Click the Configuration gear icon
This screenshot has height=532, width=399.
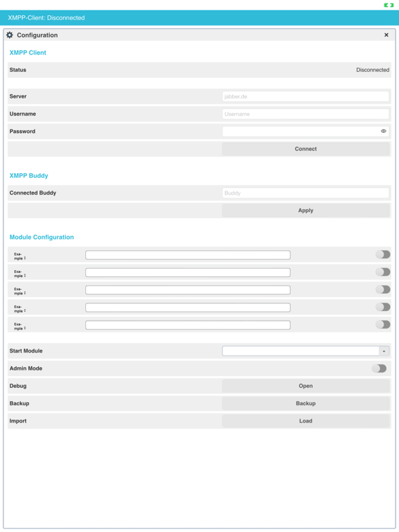click(10, 35)
